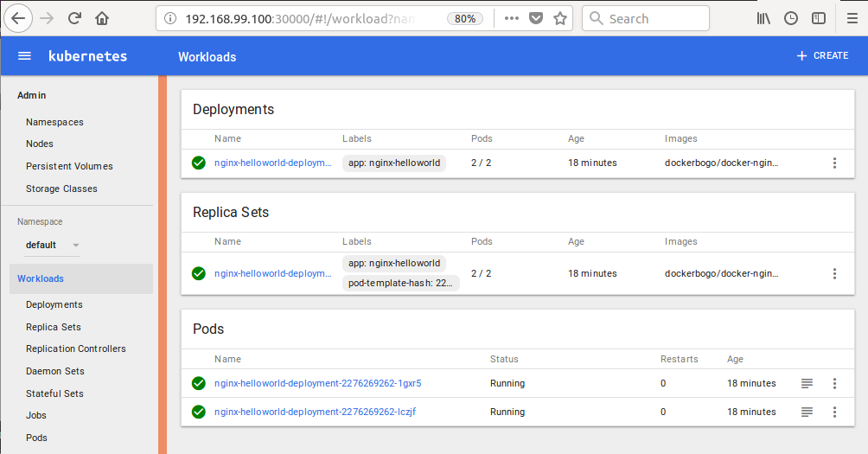
Task: Open the Firefox hamburger menu
Action: [852, 18]
